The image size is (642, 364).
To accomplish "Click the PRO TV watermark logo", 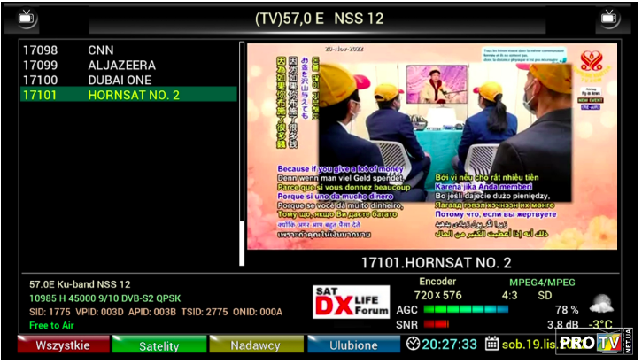I will pyautogui.click(x=595, y=342).
